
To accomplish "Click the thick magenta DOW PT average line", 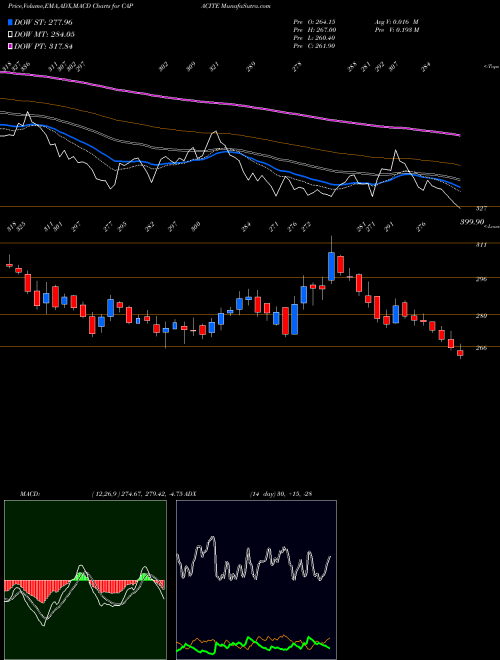I will pos(231,104).
